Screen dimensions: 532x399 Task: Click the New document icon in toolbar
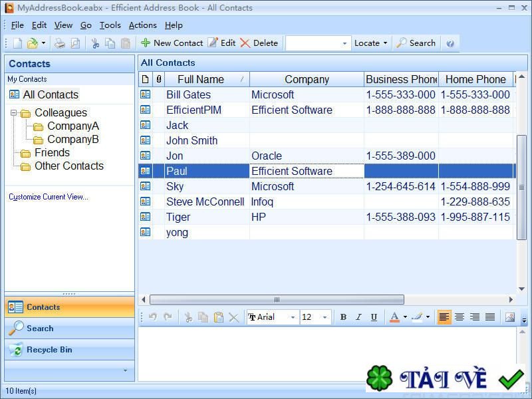pos(17,43)
